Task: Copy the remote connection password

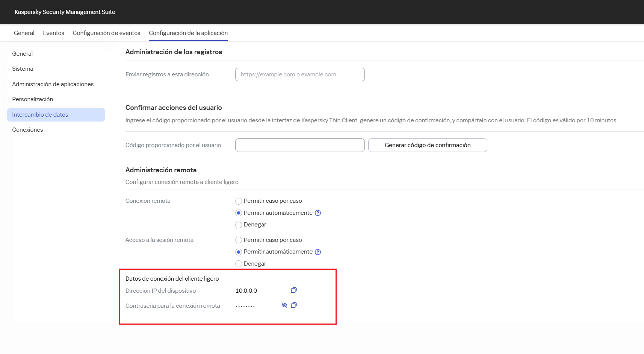Action: pyautogui.click(x=294, y=305)
